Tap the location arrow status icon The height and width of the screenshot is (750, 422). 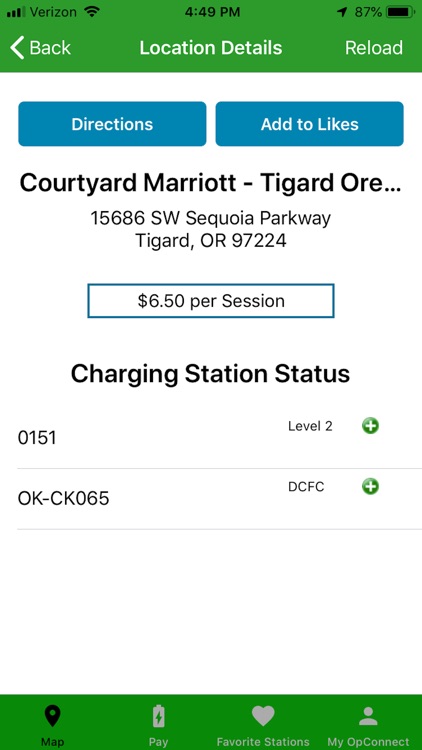(342, 12)
